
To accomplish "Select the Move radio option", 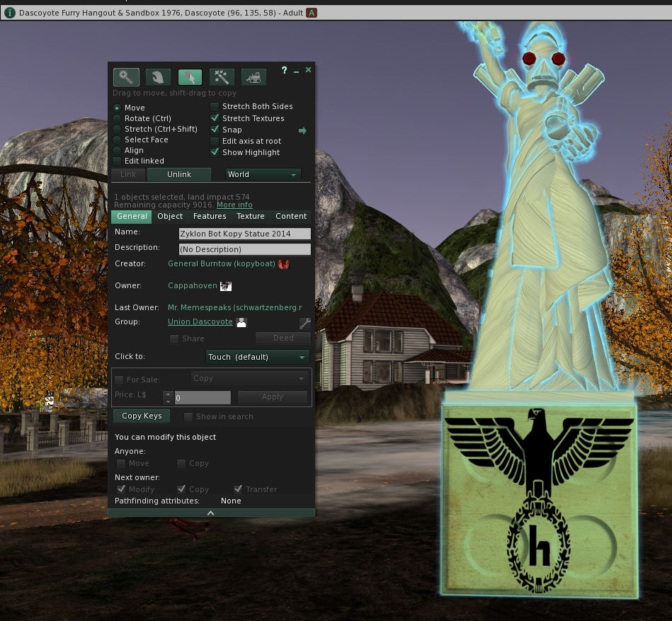I will coord(117,108).
